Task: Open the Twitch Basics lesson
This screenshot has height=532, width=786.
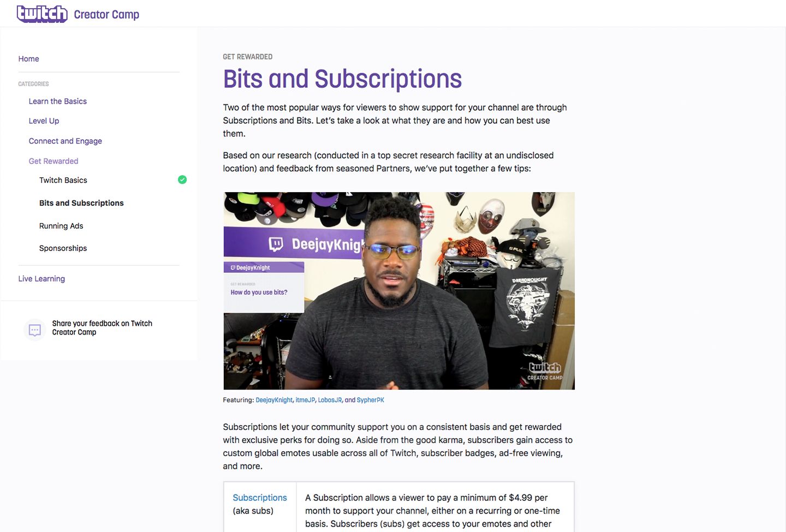Action: (x=63, y=180)
